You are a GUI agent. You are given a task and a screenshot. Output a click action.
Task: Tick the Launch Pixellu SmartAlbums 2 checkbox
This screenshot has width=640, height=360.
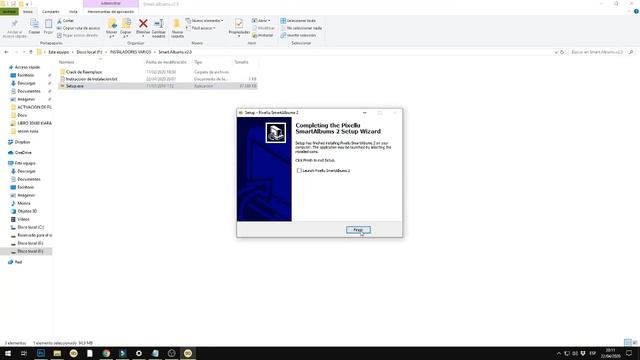299,171
